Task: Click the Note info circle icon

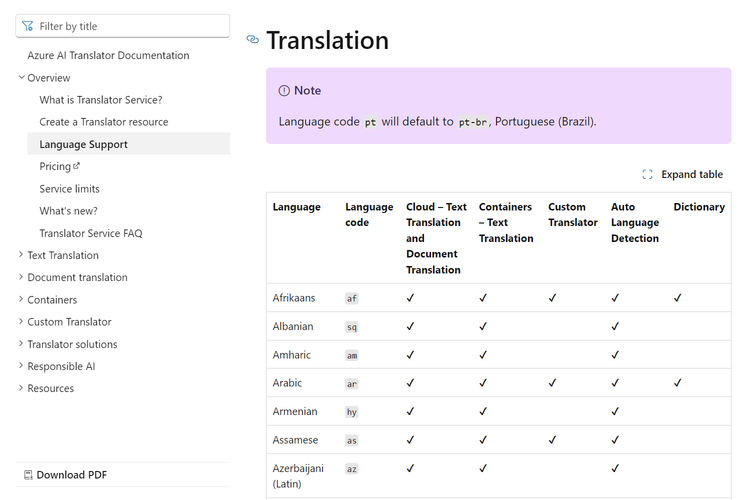Action: coord(284,90)
